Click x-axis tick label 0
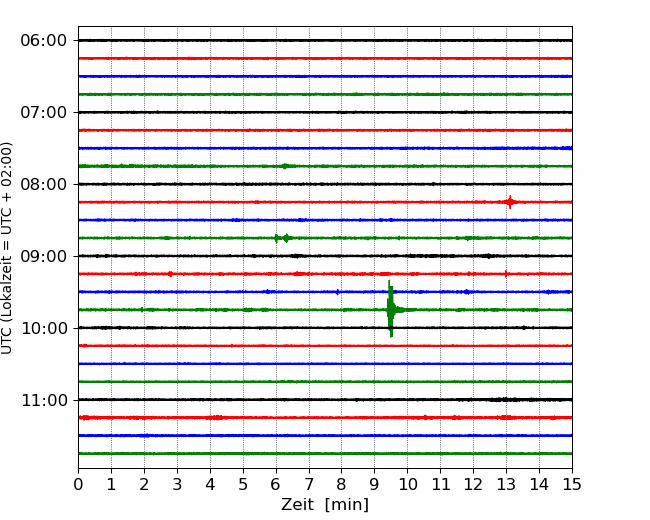Screen dimensions: 650x520 click(x=78, y=484)
